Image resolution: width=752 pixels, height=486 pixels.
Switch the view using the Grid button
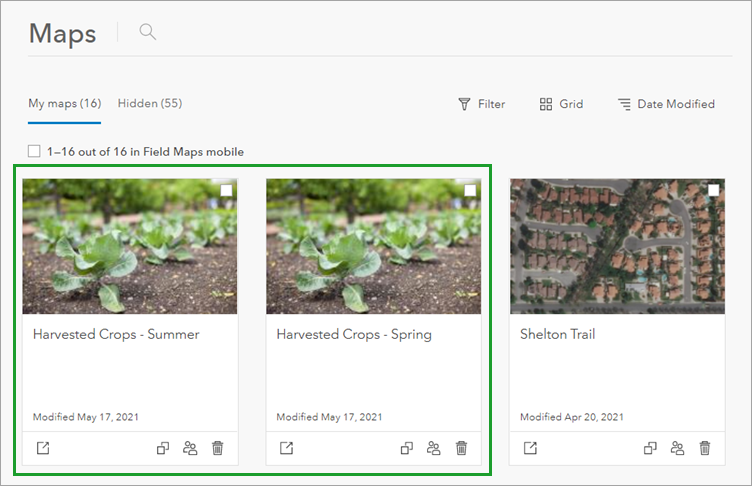click(561, 104)
